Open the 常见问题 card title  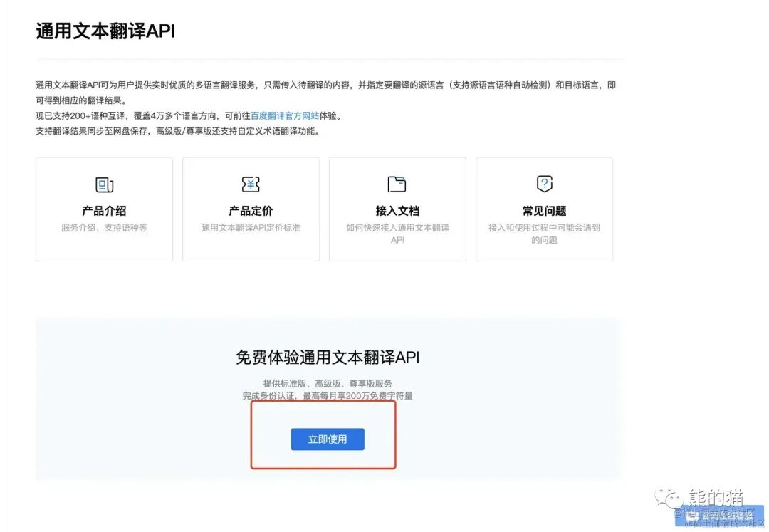(545, 211)
